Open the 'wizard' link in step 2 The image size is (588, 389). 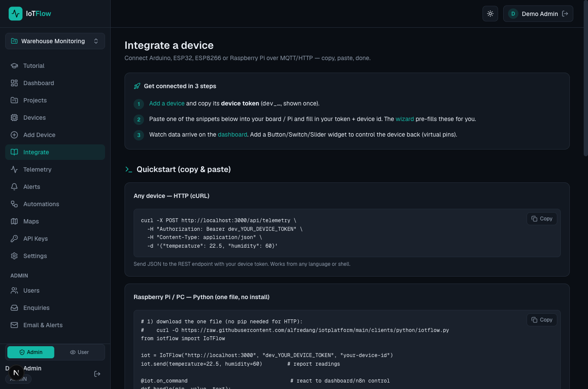405,119
